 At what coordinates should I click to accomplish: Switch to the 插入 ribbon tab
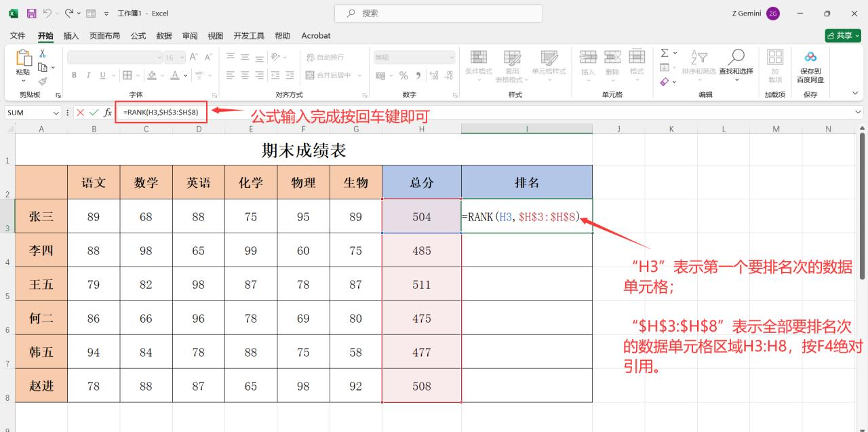click(71, 35)
